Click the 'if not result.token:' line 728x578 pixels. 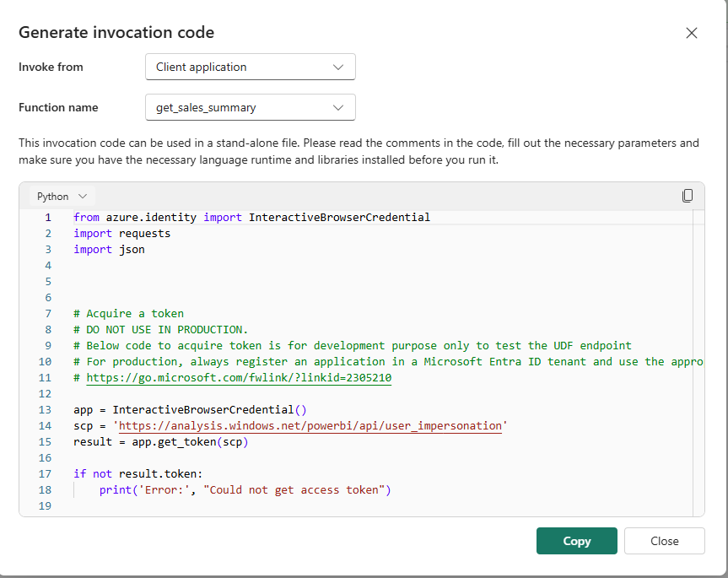138,474
